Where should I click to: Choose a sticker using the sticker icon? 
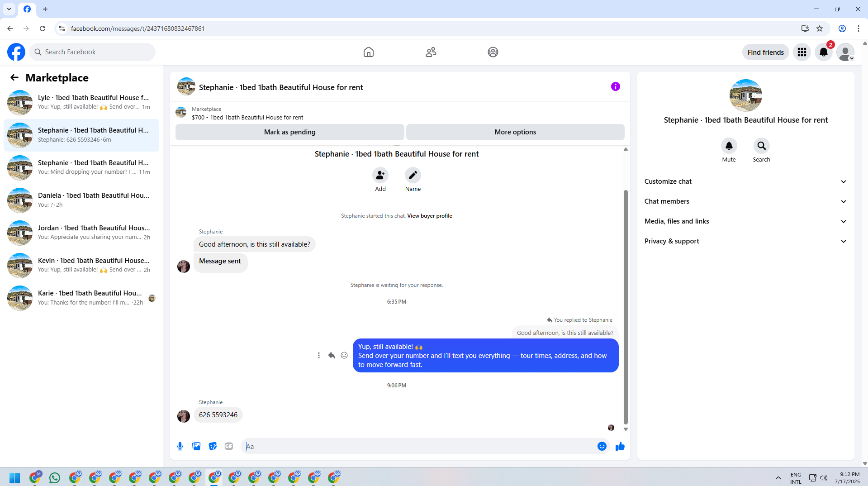213,446
